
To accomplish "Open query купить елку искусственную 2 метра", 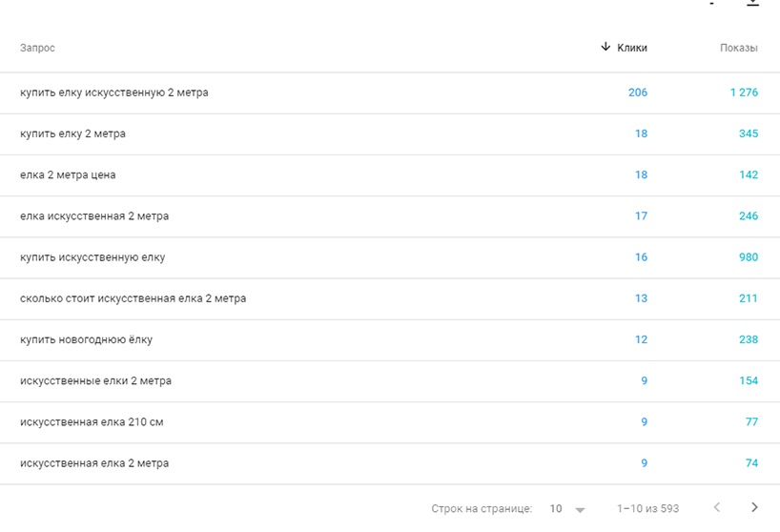I will click(113, 92).
